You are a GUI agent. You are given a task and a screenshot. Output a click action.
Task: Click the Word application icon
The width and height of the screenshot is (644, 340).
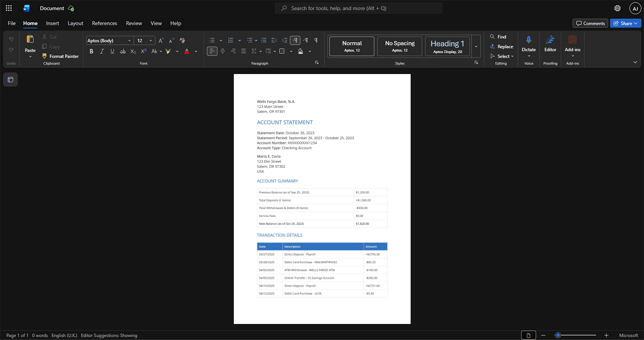pos(26,8)
